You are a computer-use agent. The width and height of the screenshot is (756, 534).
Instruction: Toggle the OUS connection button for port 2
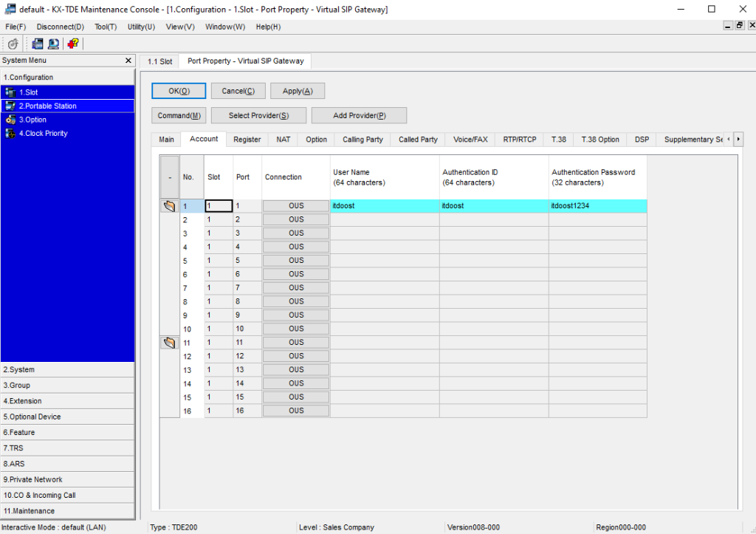pos(296,219)
